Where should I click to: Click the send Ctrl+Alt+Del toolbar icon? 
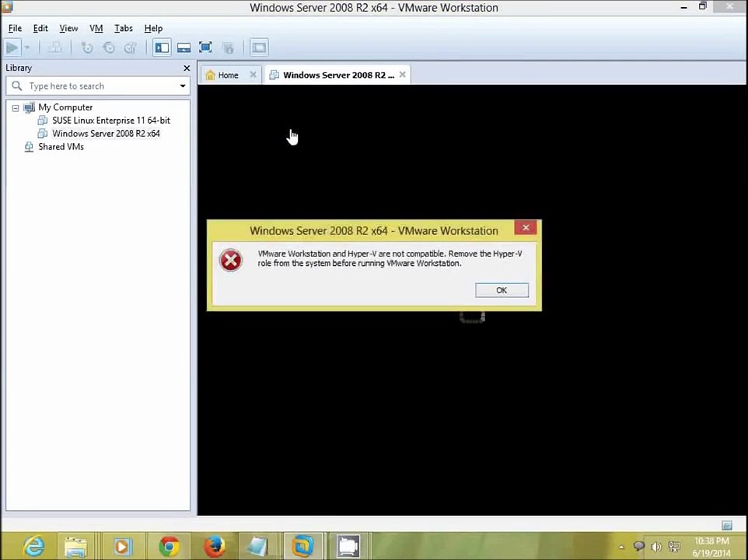pos(55,47)
